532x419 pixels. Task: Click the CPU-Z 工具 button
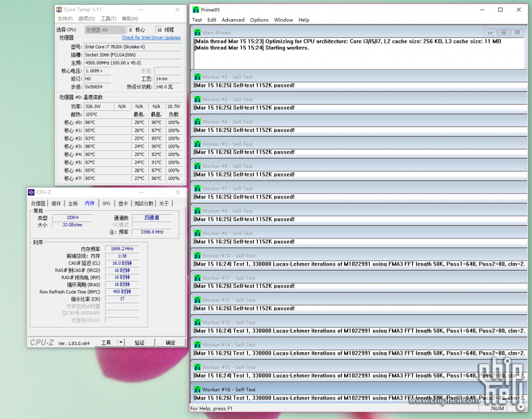pos(106,342)
